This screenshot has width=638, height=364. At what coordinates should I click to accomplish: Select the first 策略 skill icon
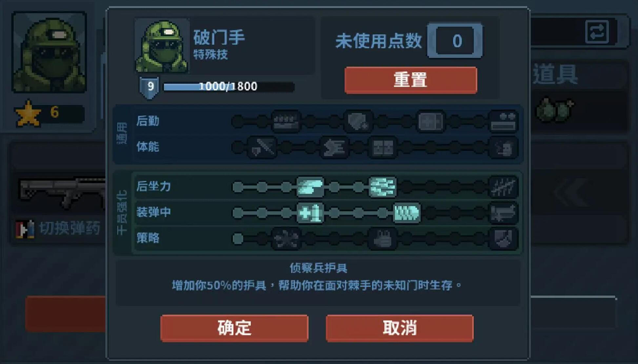(286, 239)
